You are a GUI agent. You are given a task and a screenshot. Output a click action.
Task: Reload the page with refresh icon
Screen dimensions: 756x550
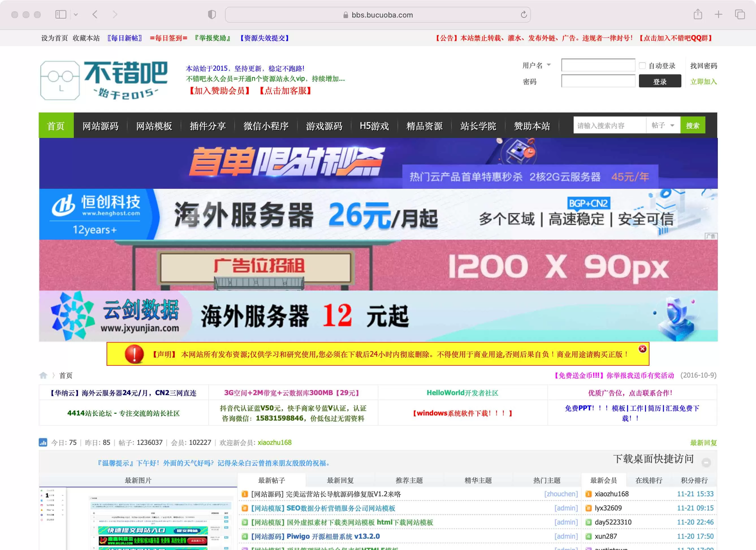click(524, 15)
